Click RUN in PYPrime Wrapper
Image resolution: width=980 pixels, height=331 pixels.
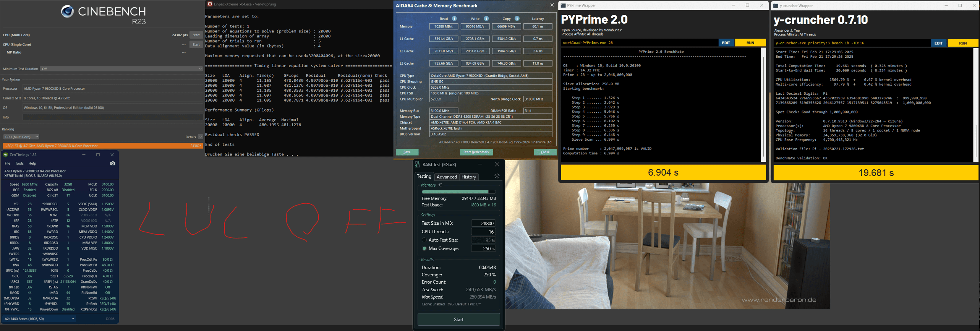tap(750, 43)
